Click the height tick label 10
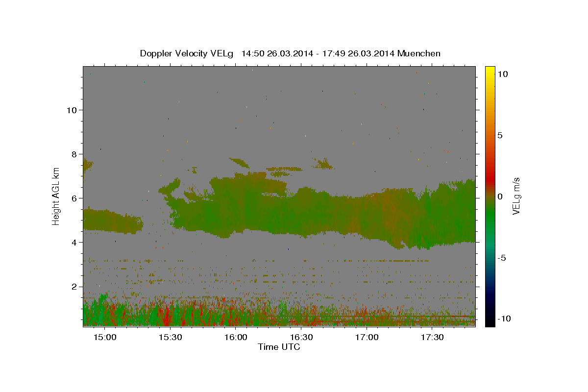 71,110
